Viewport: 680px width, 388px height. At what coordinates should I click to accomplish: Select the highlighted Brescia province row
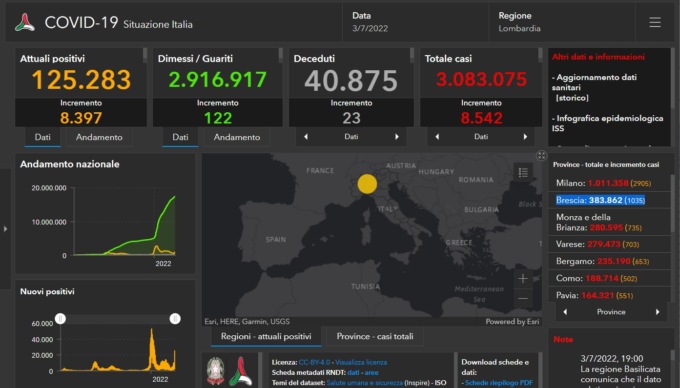click(609, 200)
